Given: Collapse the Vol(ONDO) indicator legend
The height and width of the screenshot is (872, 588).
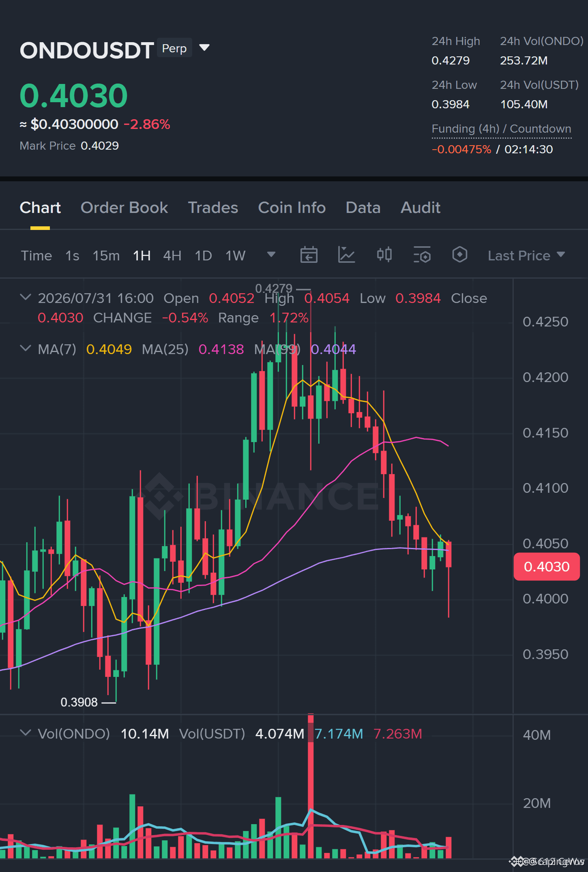Looking at the screenshot, I should click(26, 733).
